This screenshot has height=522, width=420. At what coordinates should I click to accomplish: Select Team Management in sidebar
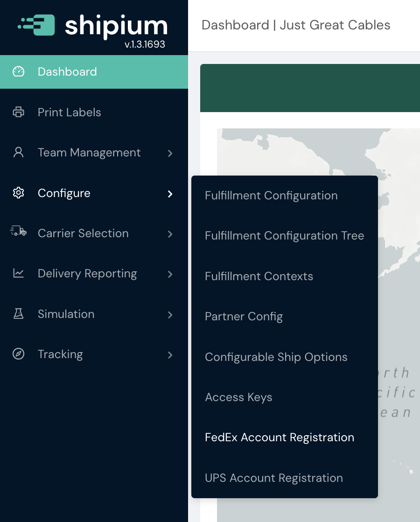coord(94,153)
